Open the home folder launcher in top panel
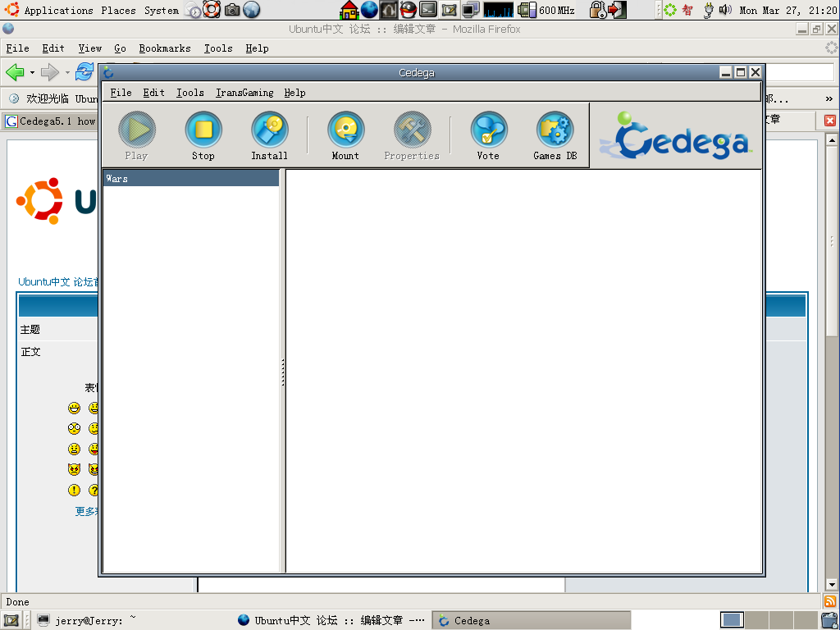This screenshot has width=840, height=630. pyautogui.click(x=349, y=10)
